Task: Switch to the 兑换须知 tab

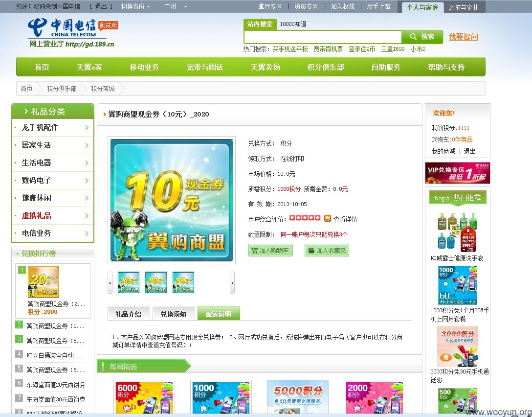Action: pos(174,313)
